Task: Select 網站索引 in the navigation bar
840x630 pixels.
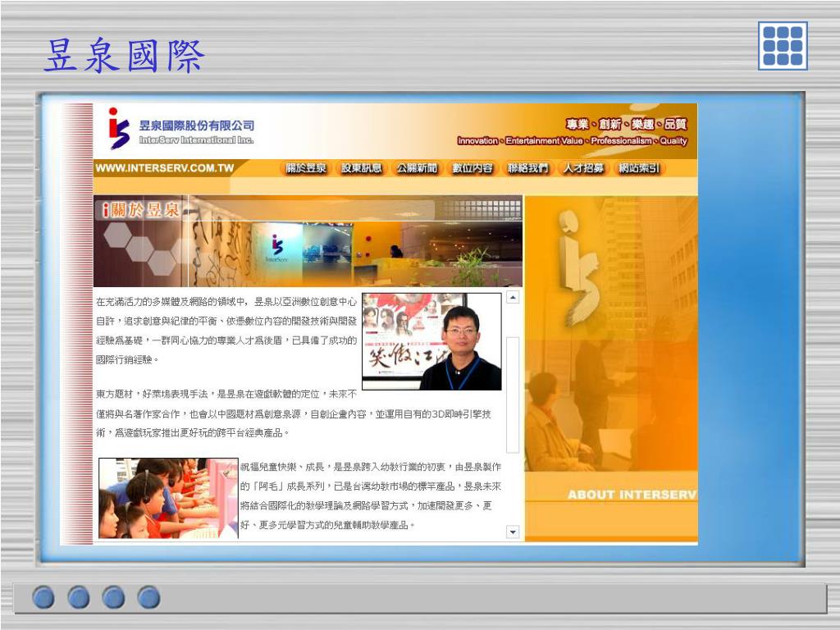Action: (x=639, y=168)
